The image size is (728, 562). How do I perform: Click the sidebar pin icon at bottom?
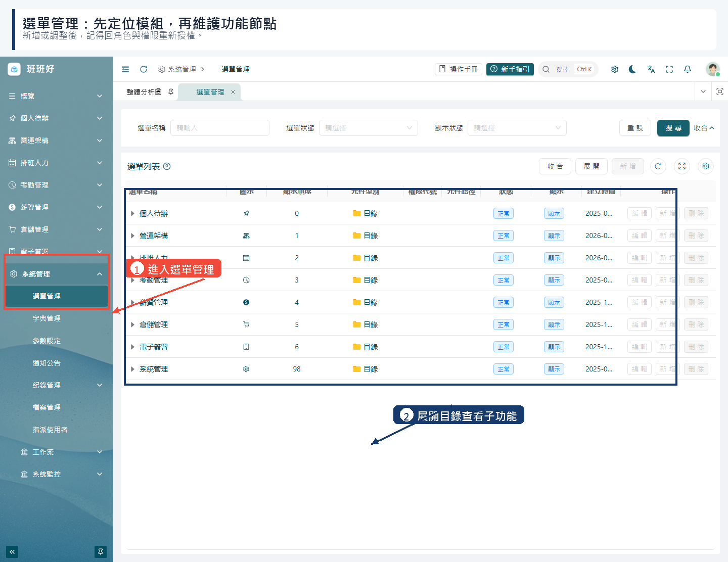point(101,552)
